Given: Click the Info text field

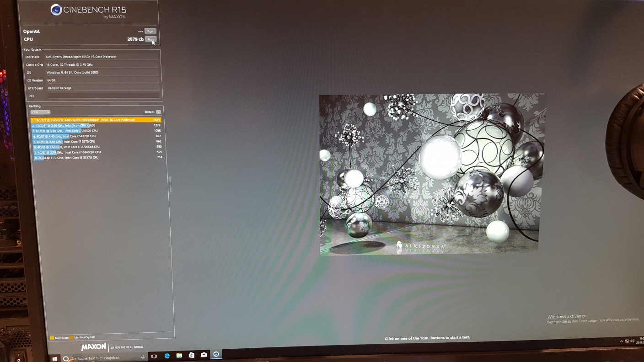Looking at the screenshot, I should 103,96.
